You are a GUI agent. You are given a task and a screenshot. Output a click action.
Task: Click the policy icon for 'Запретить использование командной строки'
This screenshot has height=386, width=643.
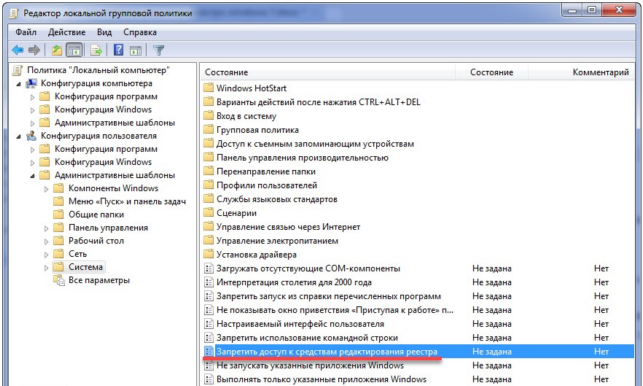[x=209, y=338]
